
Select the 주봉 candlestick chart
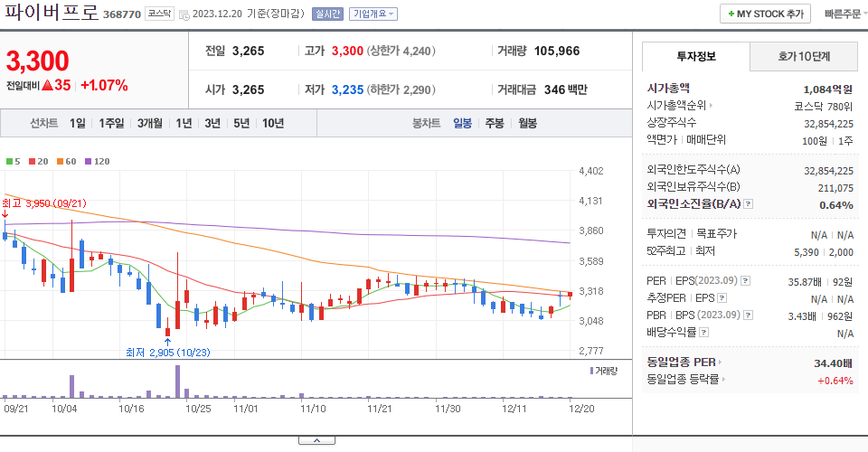[495, 123]
